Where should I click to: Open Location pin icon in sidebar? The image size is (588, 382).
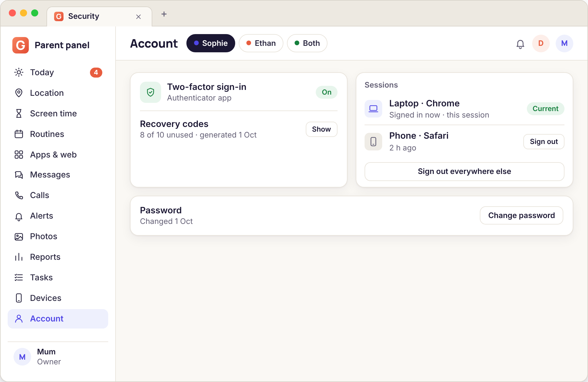pos(19,93)
